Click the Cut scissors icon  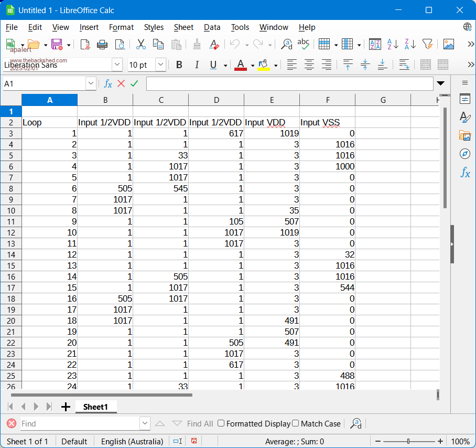click(x=140, y=45)
